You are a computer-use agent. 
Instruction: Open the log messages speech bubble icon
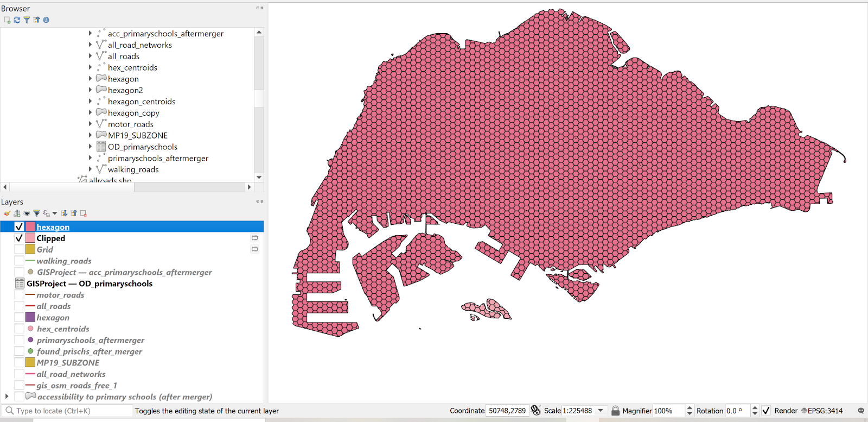[860, 411]
